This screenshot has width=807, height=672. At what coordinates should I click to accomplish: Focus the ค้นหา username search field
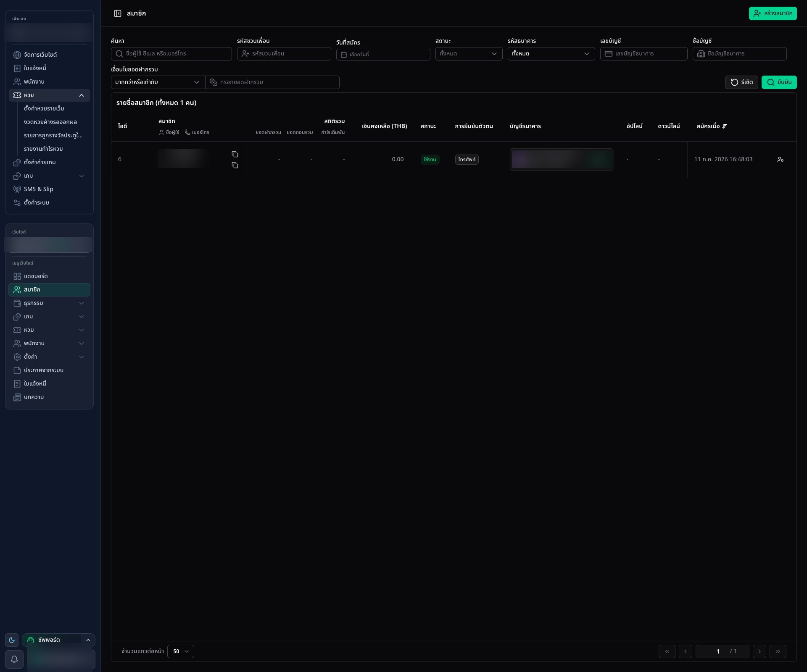171,54
